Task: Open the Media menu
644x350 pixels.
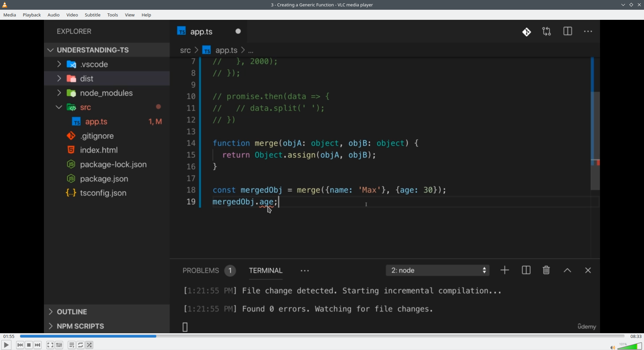Action: pyautogui.click(x=10, y=15)
